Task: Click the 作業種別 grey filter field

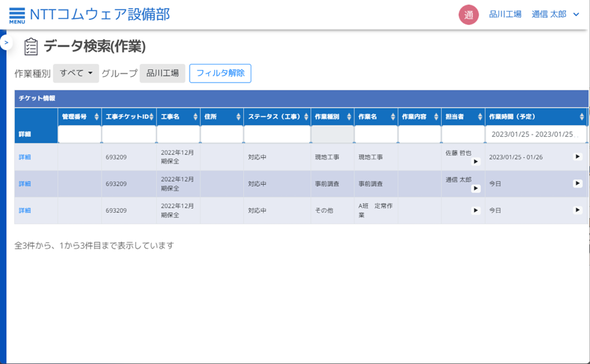Action: (x=333, y=134)
